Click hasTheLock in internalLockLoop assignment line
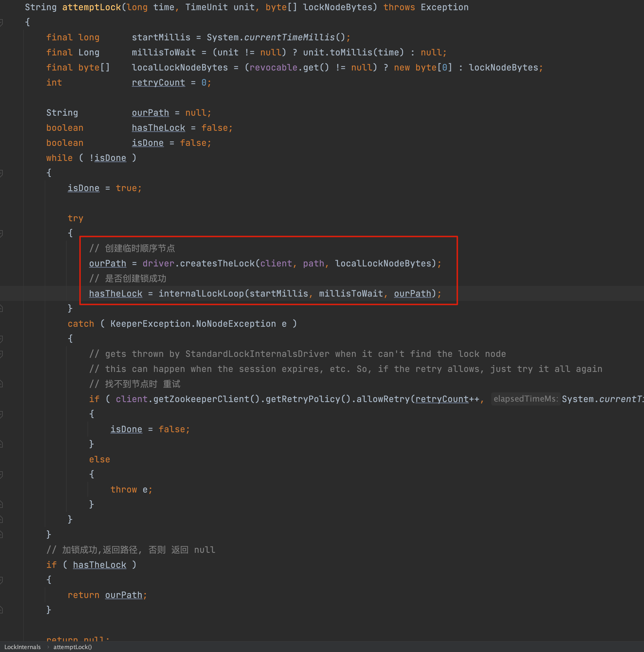 [x=116, y=294]
